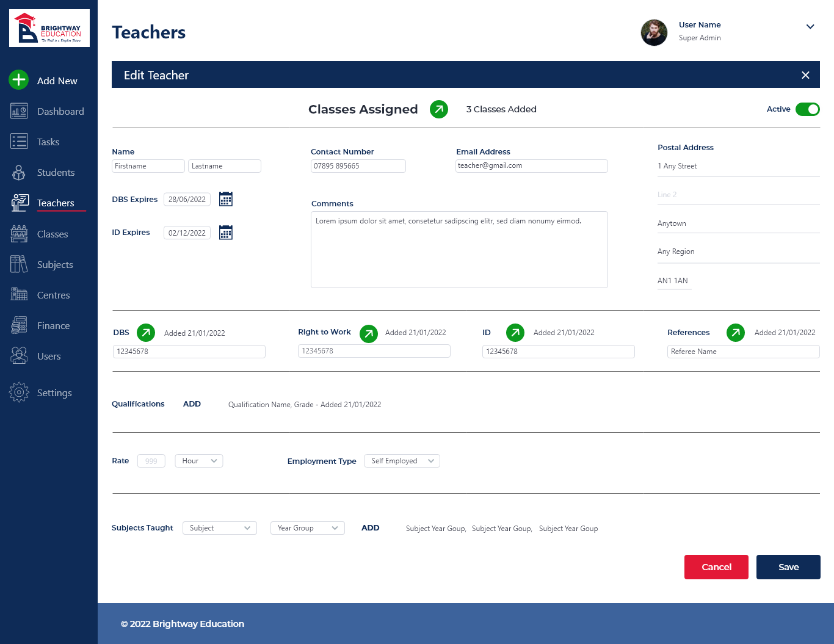Click the Brightway Education logo
This screenshot has width=834, height=644.
point(49,28)
